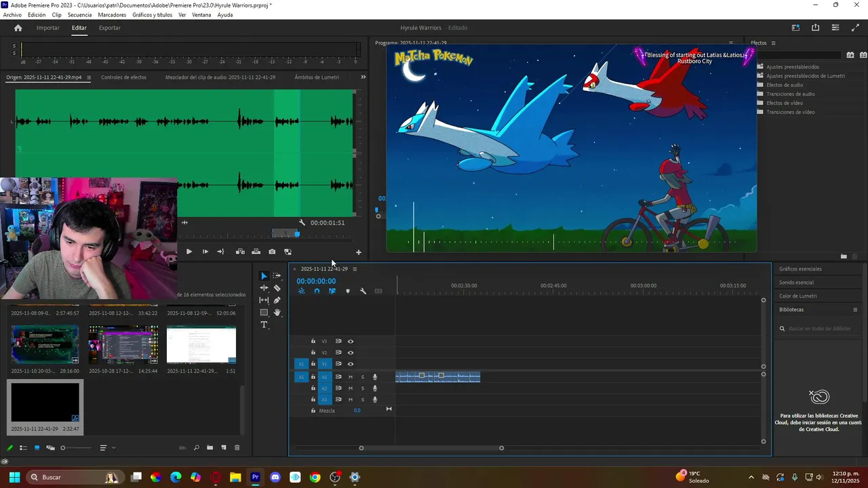Switch Project panel to freeform view

click(x=50, y=448)
